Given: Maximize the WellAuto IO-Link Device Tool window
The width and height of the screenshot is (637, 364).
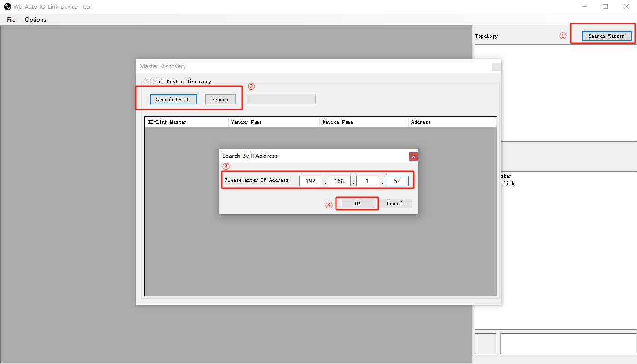Looking at the screenshot, I should pyautogui.click(x=605, y=6).
